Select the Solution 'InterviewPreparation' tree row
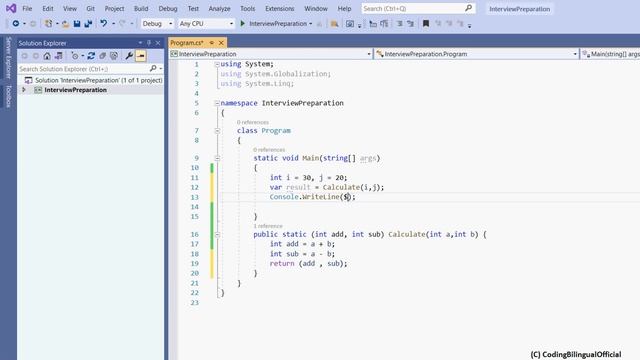The width and height of the screenshot is (640, 360). pyautogui.click(x=91, y=80)
